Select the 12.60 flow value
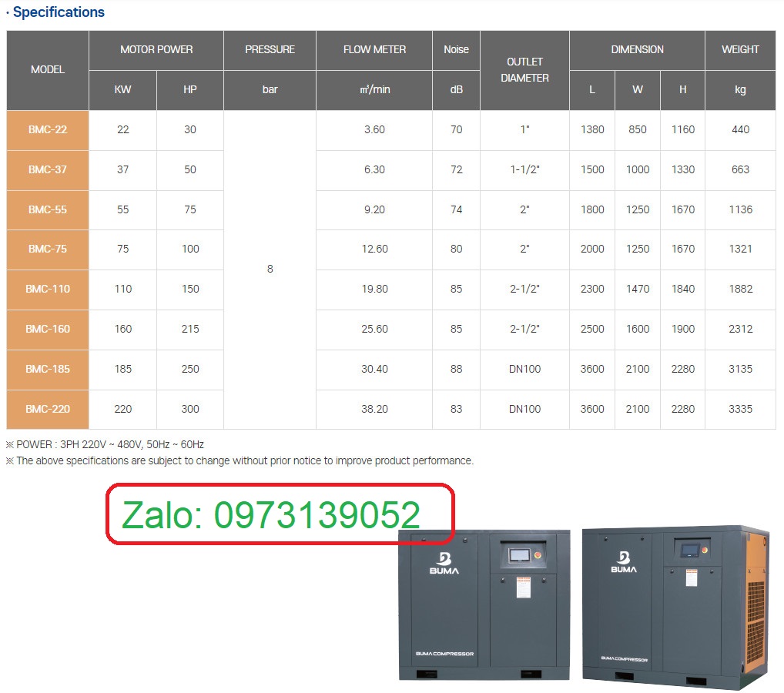Viewport: 784px width, 693px height. click(374, 249)
